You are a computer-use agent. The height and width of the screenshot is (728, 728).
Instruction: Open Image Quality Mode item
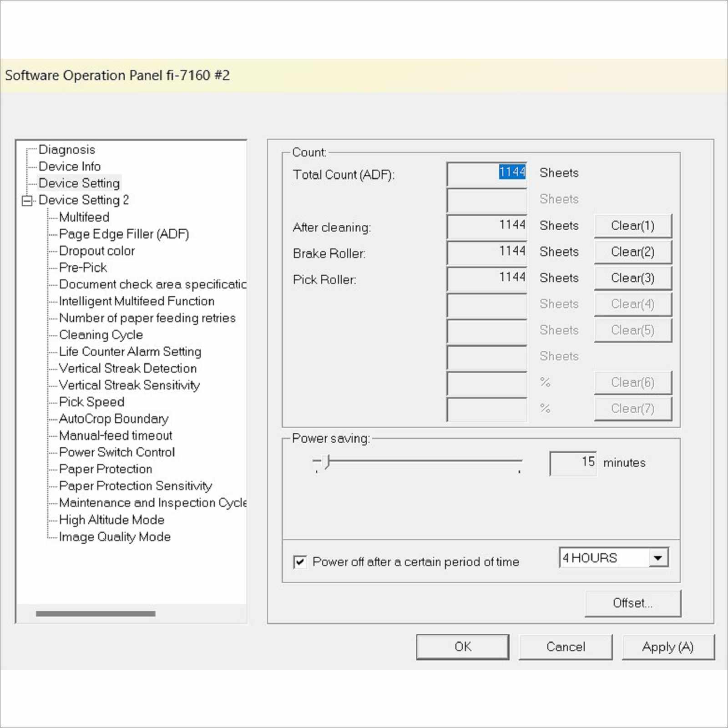tap(115, 537)
